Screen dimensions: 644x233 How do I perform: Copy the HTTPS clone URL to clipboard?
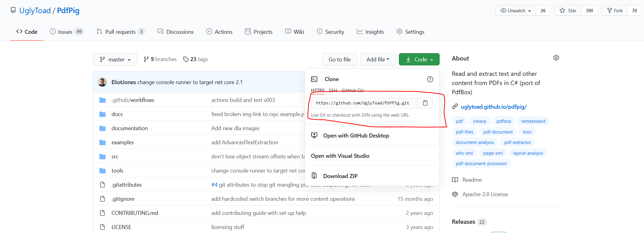coord(425,103)
